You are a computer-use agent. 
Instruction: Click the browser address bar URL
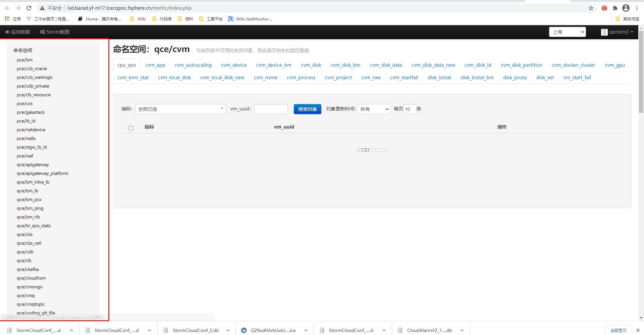tap(129, 8)
